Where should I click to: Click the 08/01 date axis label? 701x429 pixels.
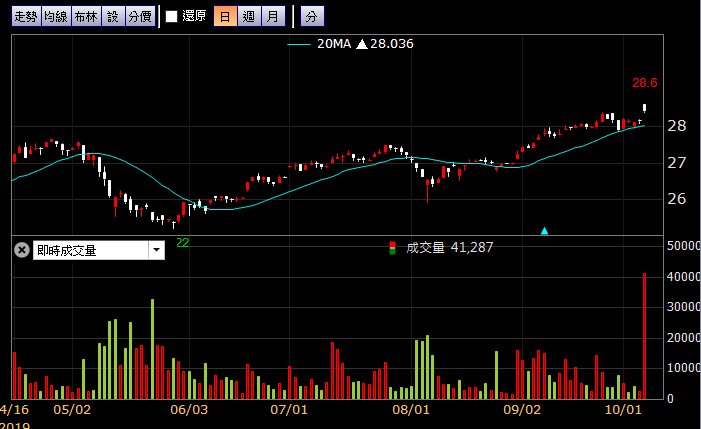[411, 410]
